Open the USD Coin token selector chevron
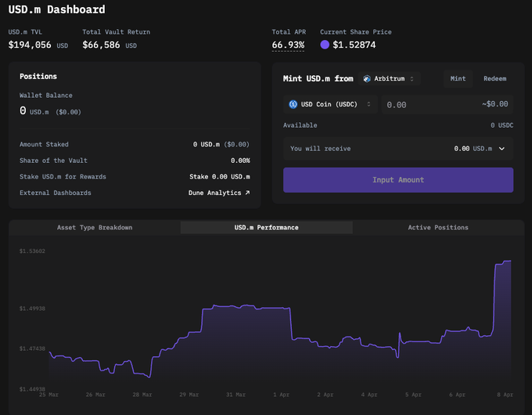 tap(368, 104)
